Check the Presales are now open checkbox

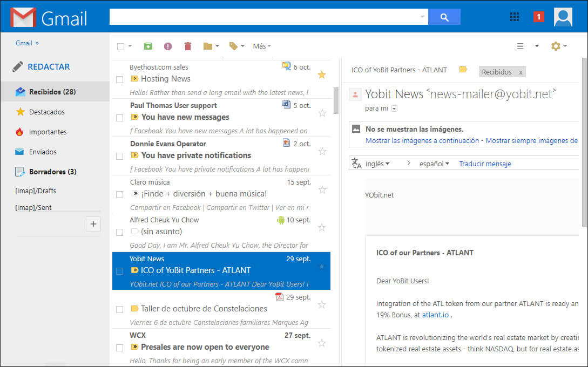click(120, 348)
